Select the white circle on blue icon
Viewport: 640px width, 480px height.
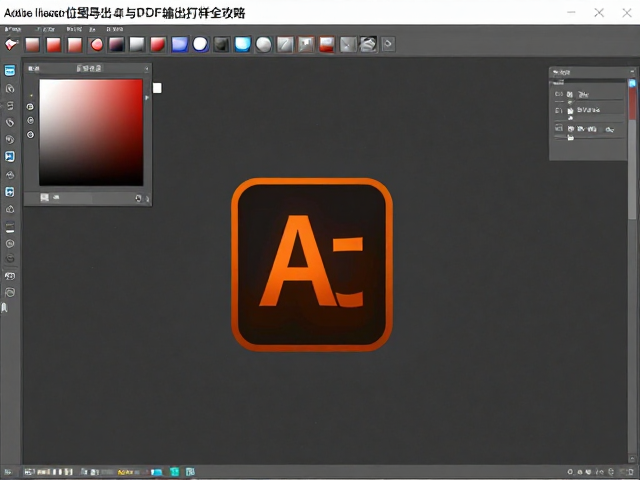point(200,44)
